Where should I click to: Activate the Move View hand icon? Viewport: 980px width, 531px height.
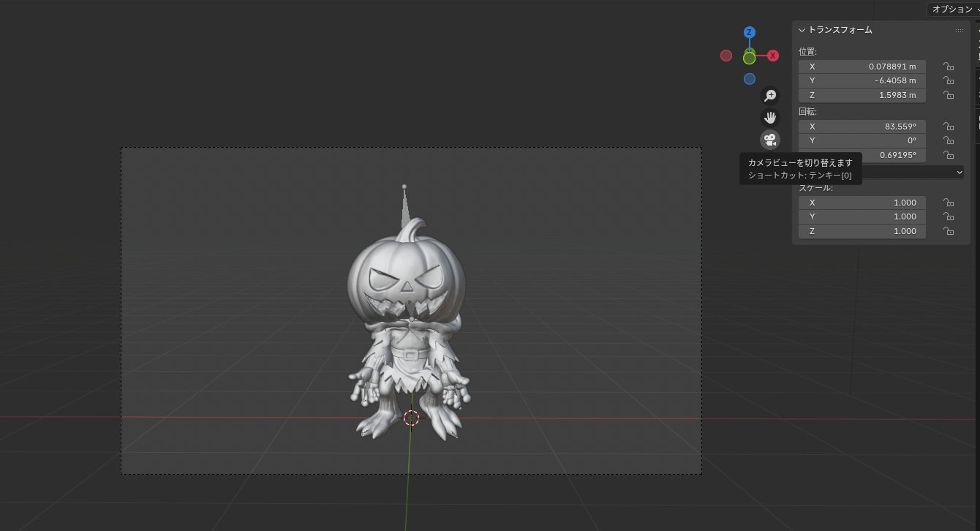[770, 117]
